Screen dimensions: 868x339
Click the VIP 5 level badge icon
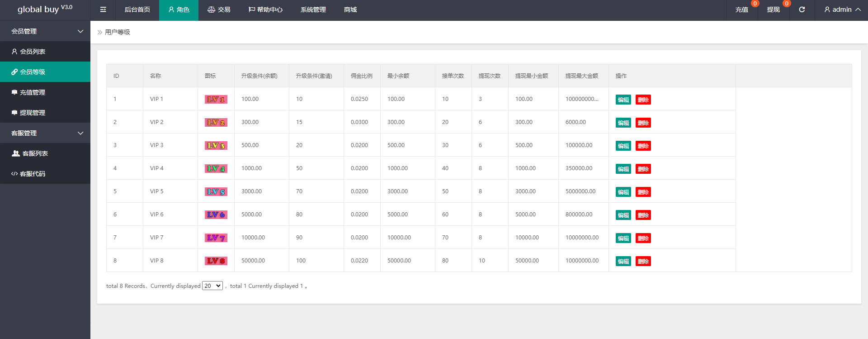pos(216,191)
